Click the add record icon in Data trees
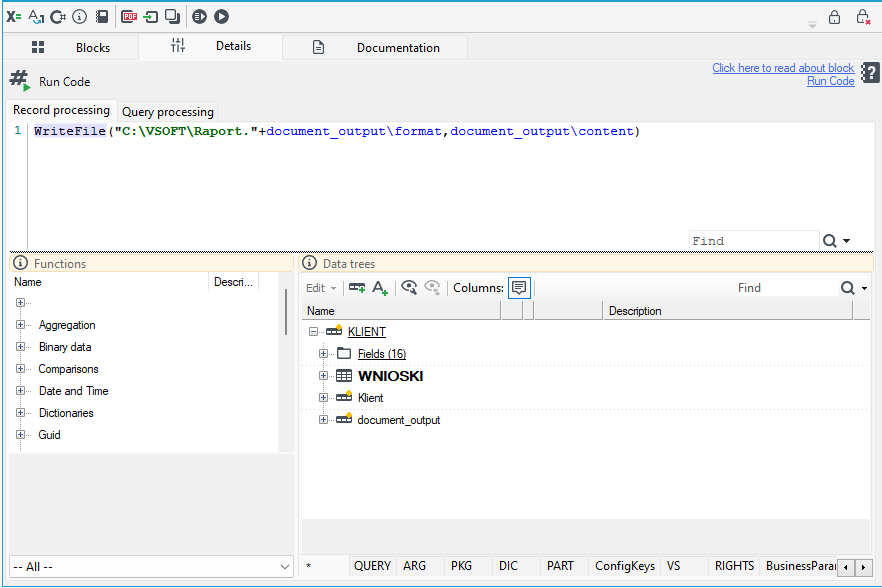882x588 pixels. tap(357, 288)
